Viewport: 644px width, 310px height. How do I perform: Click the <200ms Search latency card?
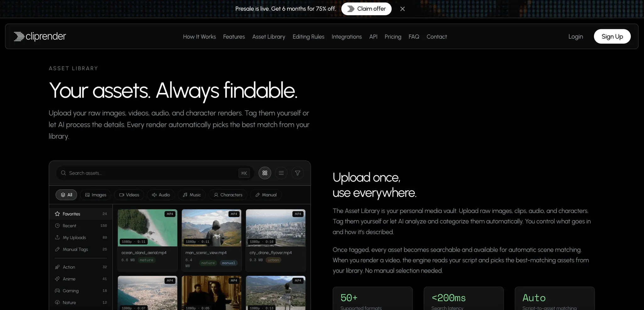point(464,298)
